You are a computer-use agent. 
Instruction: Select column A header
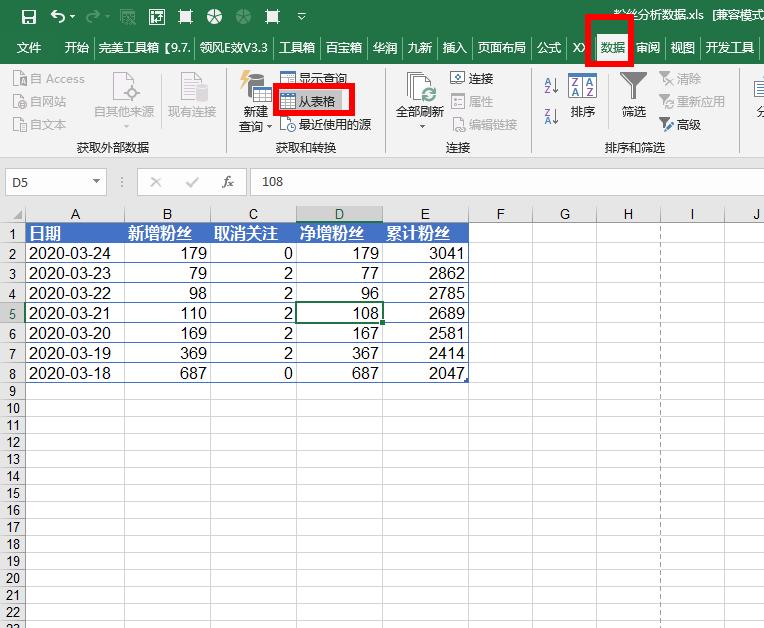tap(75, 214)
